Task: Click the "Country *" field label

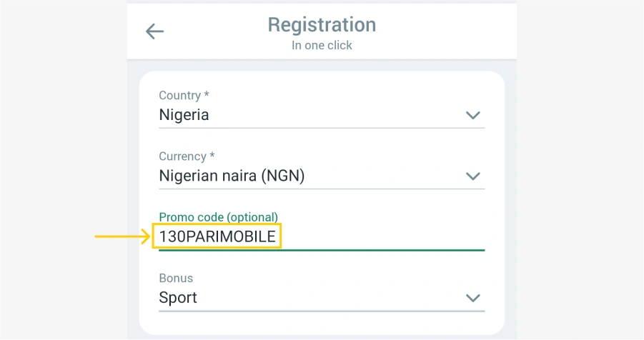Action: coord(184,96)
